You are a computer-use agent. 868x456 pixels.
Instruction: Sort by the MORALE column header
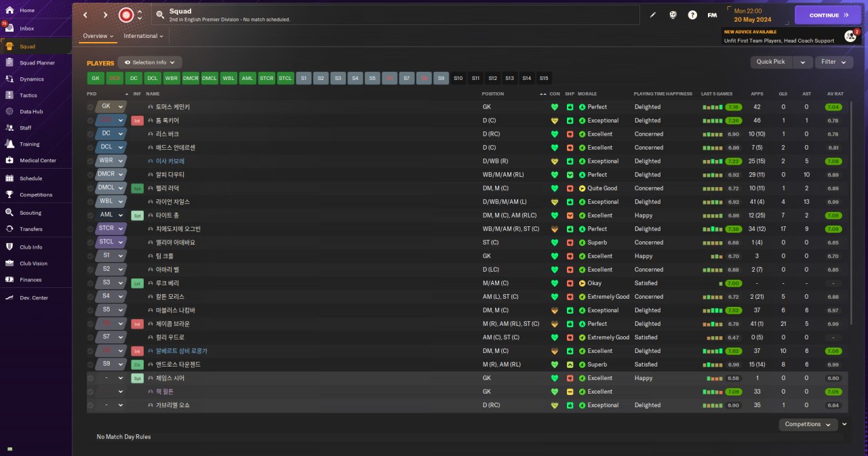[x=587, y=94]
